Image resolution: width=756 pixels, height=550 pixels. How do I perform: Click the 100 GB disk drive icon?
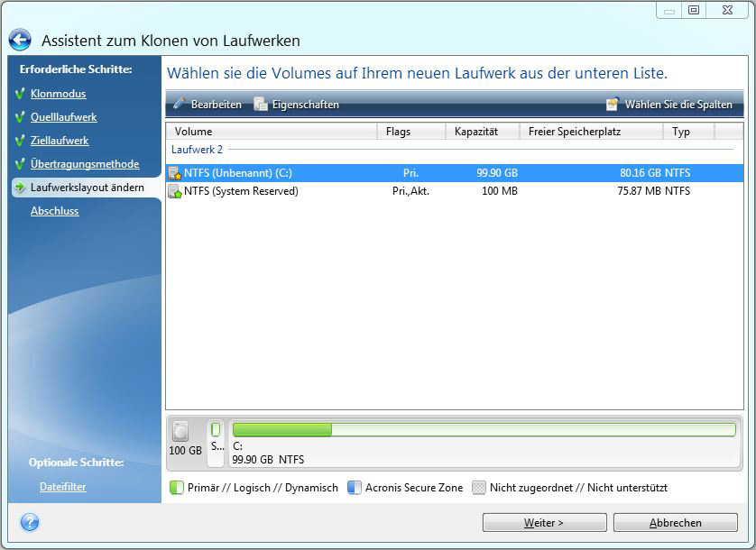(180, 433)
